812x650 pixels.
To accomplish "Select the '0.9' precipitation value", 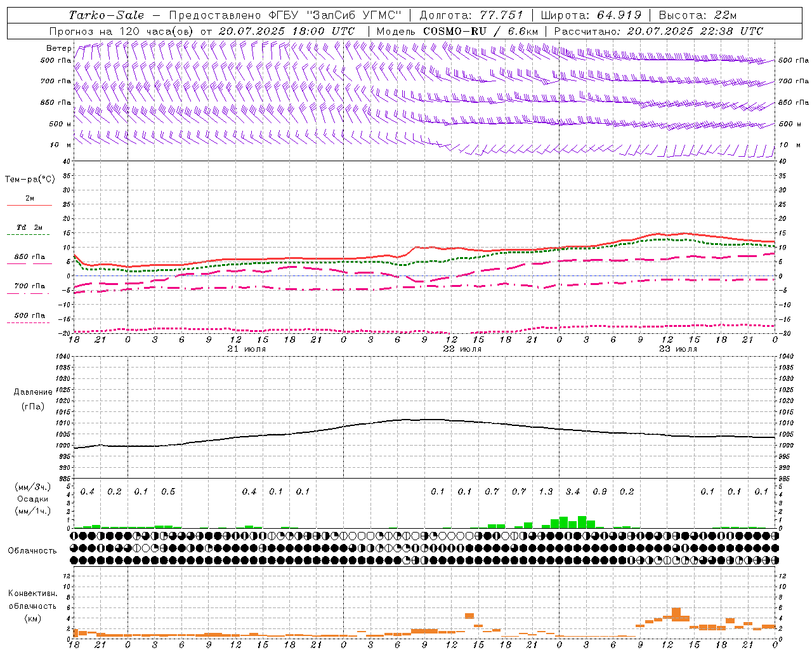I will tap(599, 491).
